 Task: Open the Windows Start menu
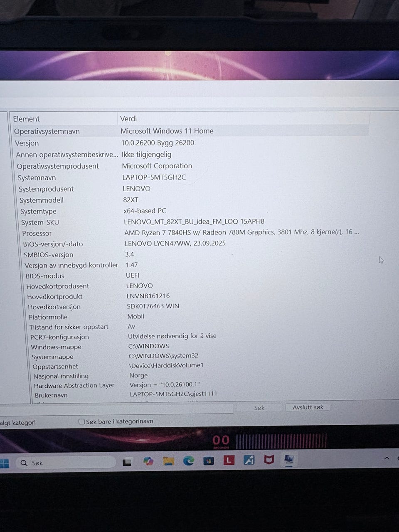(x=4, y=463)
